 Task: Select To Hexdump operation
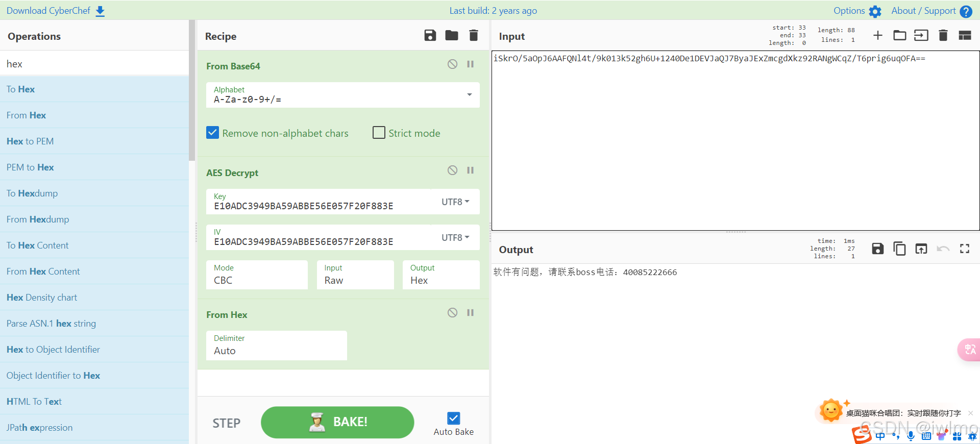click(94, 193)
